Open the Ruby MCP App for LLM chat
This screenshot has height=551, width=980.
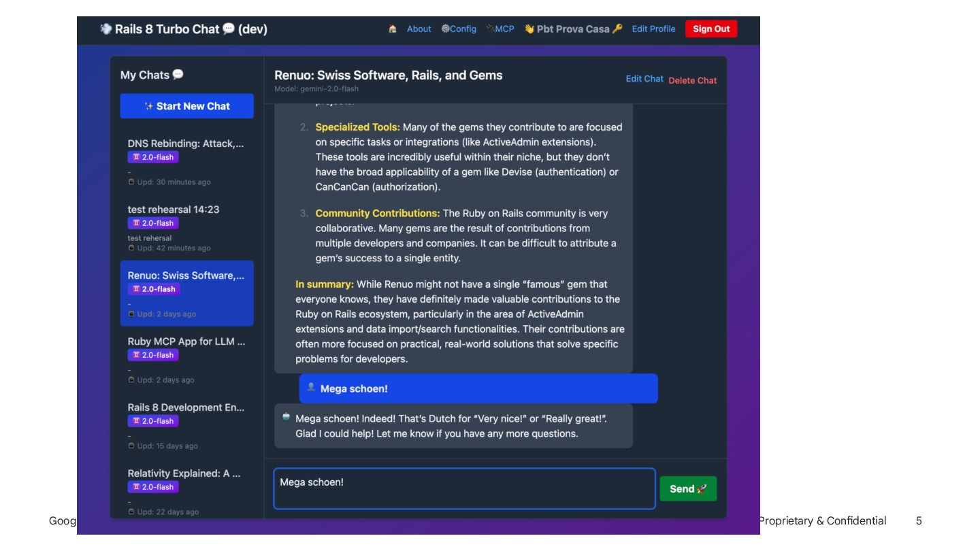187,360
